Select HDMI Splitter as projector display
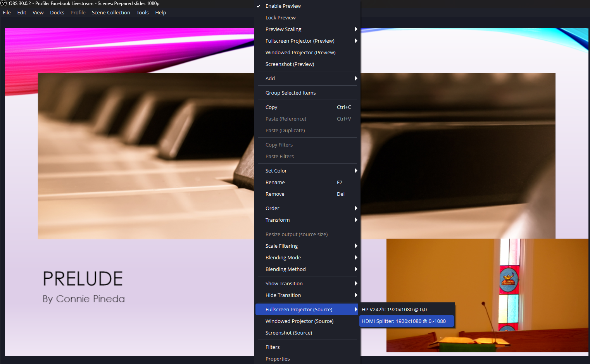The width and height of the screenshot is (590, 364). click(x=406, y=321)
